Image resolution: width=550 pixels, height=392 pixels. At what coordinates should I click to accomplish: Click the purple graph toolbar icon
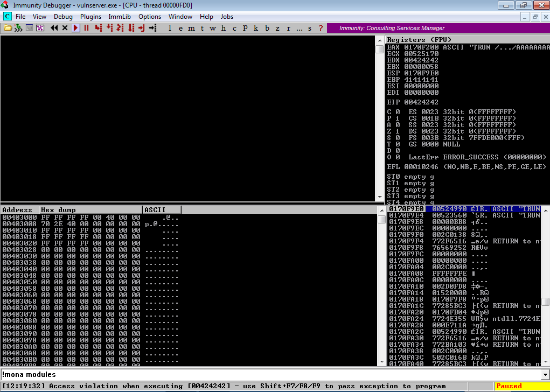point(40,28)
